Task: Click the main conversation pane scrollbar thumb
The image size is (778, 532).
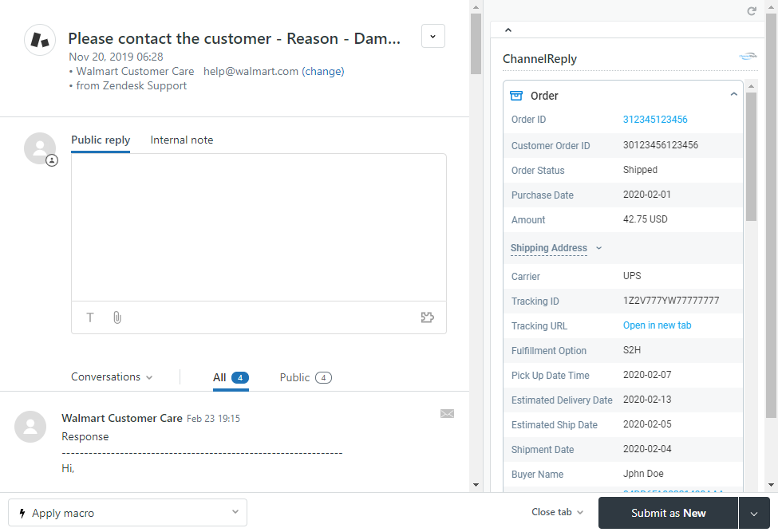Action: pos(476,44)
